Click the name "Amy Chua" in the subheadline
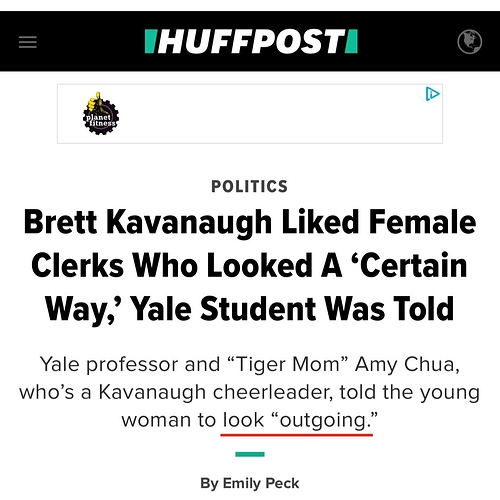The width and height of the screenshot is (500, 500). tap(407, 365)
